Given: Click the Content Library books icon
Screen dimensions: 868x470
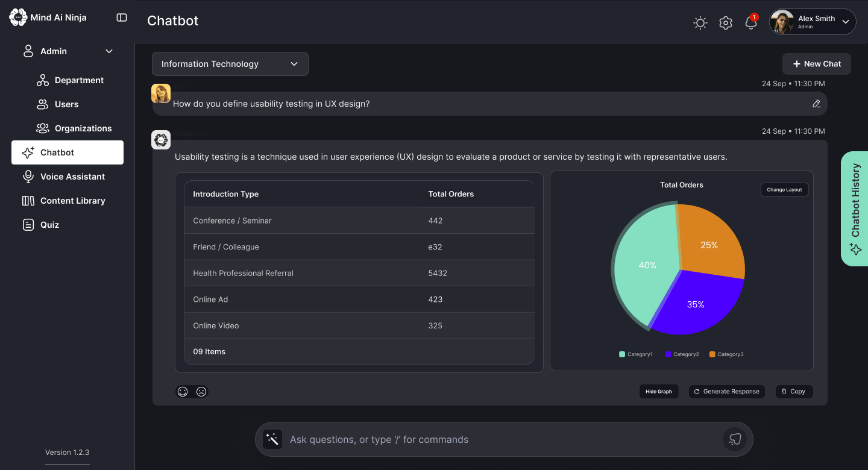Looking at the screenshot, I should click(28, 201).
